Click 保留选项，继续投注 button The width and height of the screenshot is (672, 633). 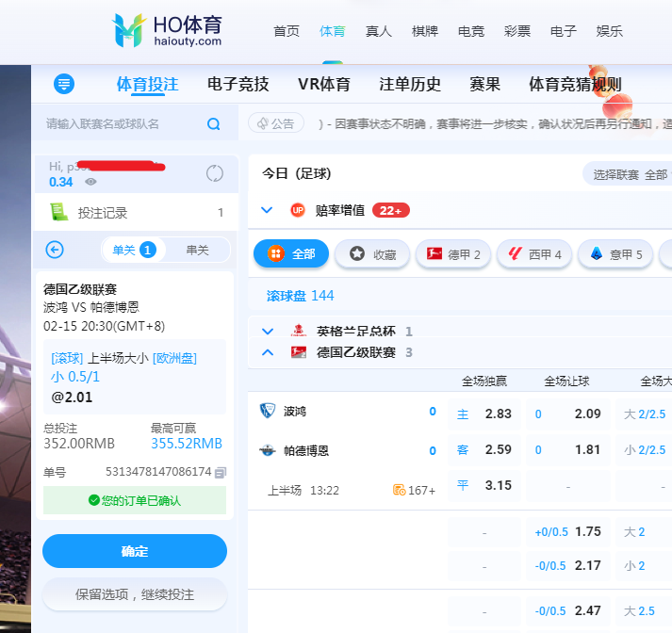(x=135, y=594)
